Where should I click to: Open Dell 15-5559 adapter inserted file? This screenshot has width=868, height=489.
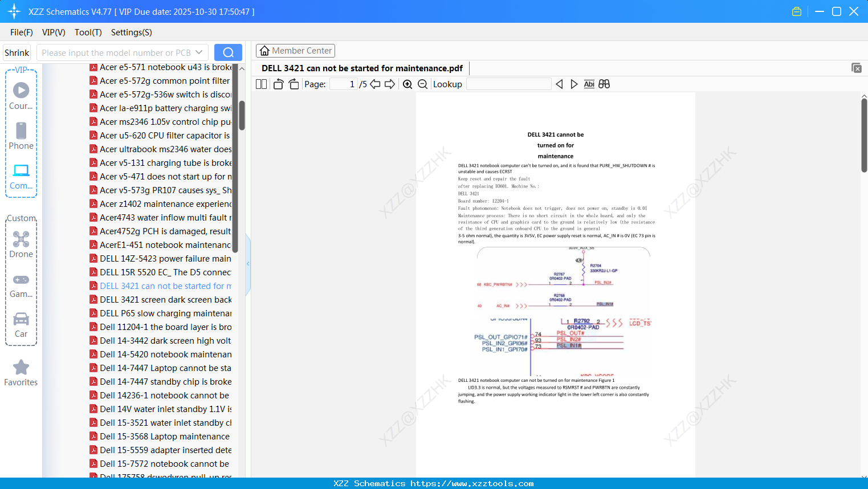pyautogui.click(x=160, y=450)
